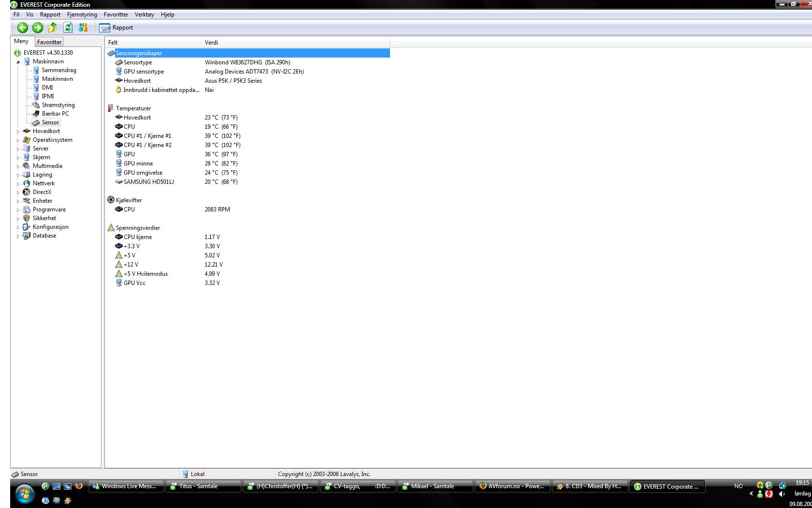Open AVforum.no Firefox taskbar button

(x=512, y=486)
